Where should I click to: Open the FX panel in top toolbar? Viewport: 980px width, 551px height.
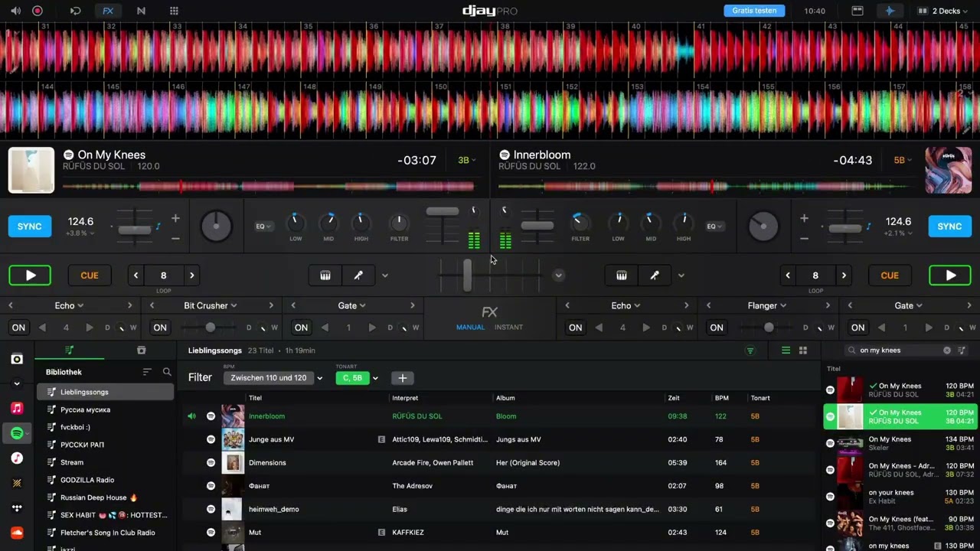click(x=108, y=11)
